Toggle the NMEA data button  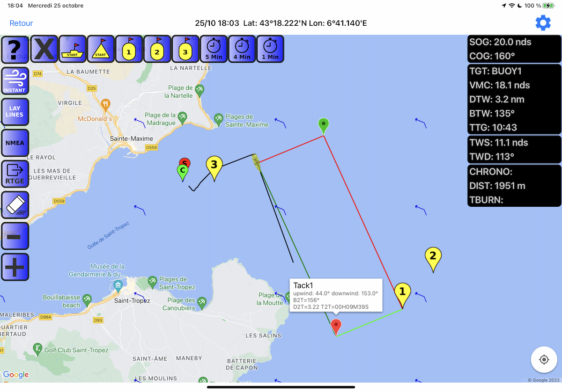coord(15,143)
